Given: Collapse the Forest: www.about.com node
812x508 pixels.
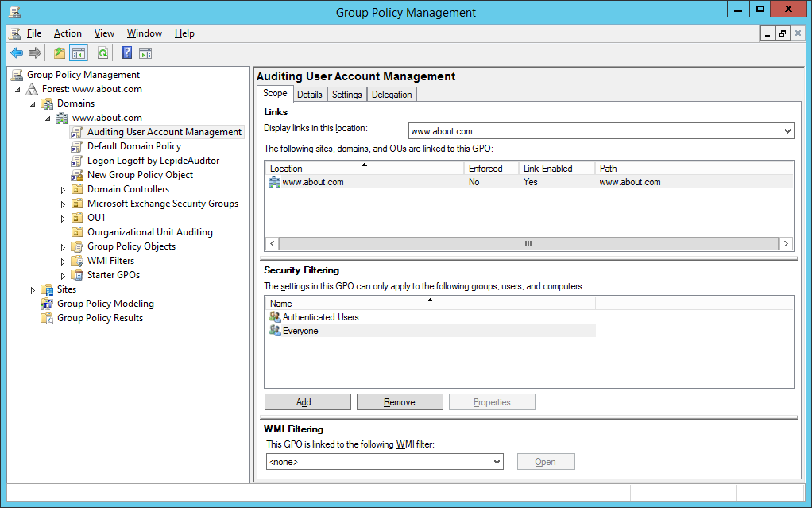Looking at the screenshot, I should (18, 90).
